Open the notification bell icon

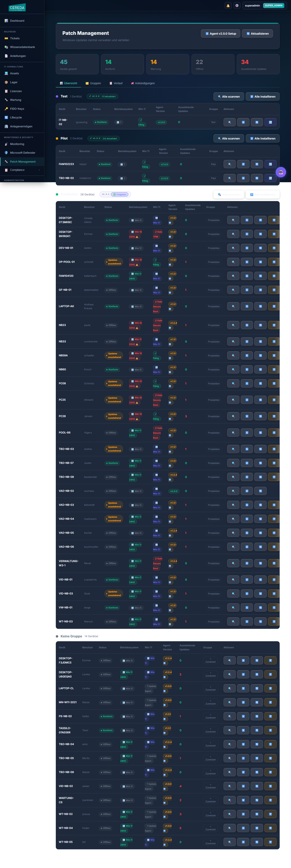pyautogui.click(x=228, y=6)
